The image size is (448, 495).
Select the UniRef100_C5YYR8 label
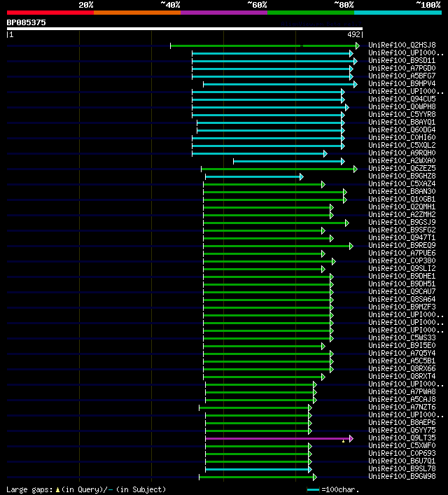[402, 115]
